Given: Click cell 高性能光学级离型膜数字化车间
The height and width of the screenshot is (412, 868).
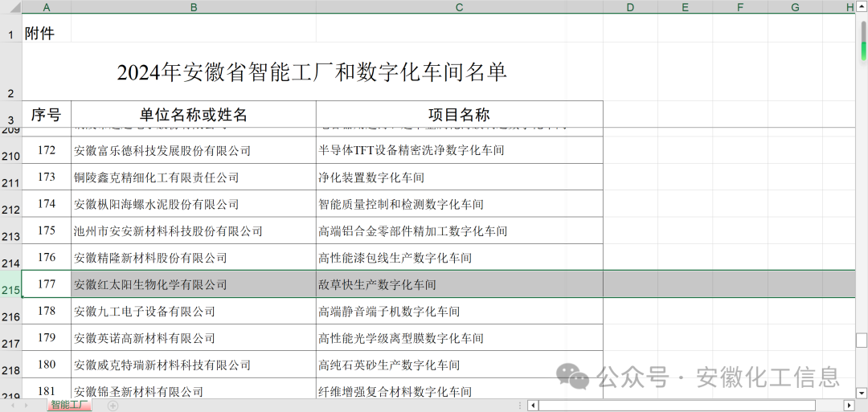Looking at the screenshot, I should click(x=460, y=337).
